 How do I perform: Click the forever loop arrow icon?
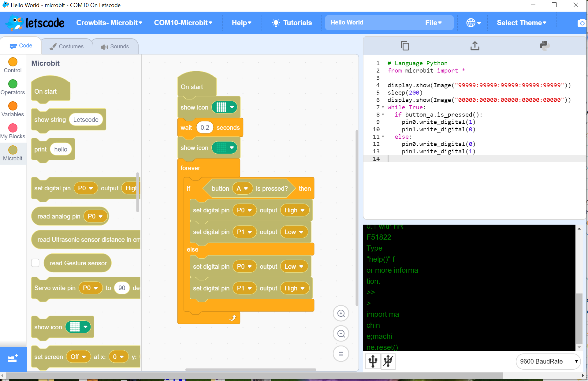pos(233,318)
